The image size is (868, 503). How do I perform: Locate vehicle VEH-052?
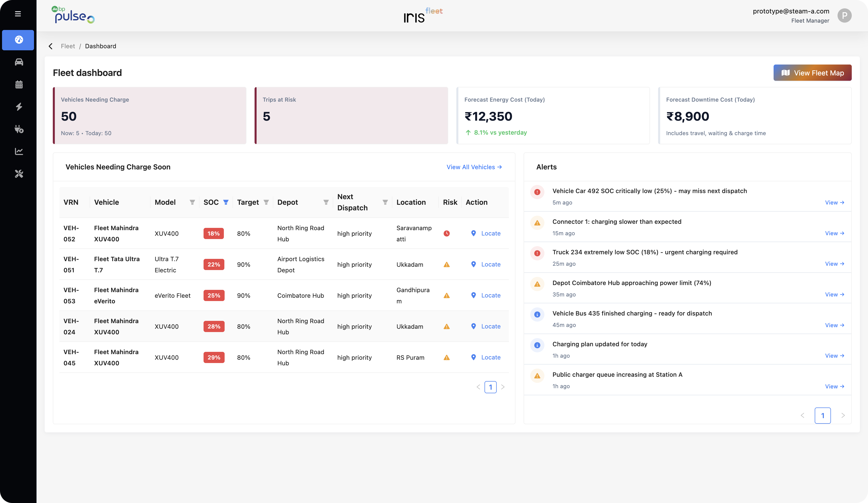tap(486, 233)
